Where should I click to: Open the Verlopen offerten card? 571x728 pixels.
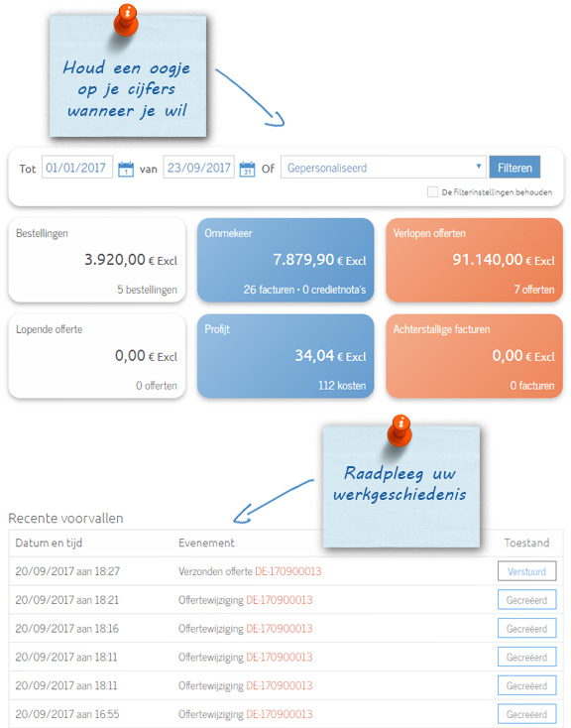(x=475, y=261)
